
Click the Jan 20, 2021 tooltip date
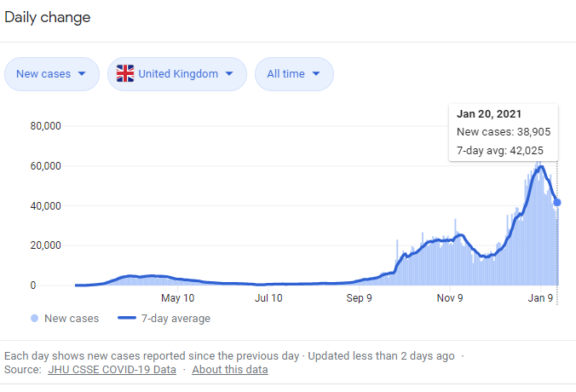tap(489, 113)
